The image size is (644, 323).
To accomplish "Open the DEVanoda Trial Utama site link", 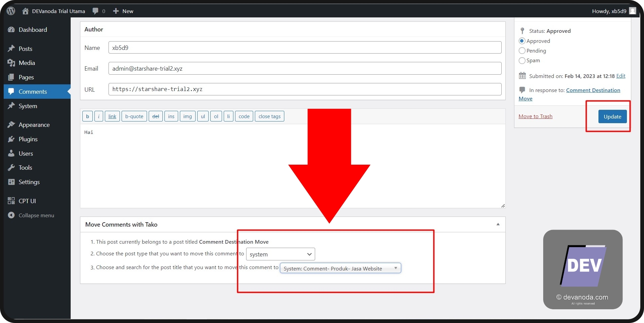I will pos(54,11).
